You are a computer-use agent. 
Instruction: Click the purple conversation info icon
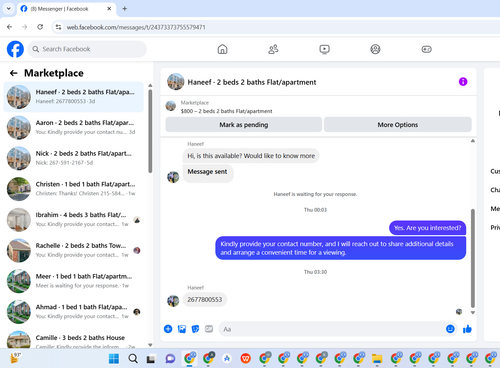point(463,82)
